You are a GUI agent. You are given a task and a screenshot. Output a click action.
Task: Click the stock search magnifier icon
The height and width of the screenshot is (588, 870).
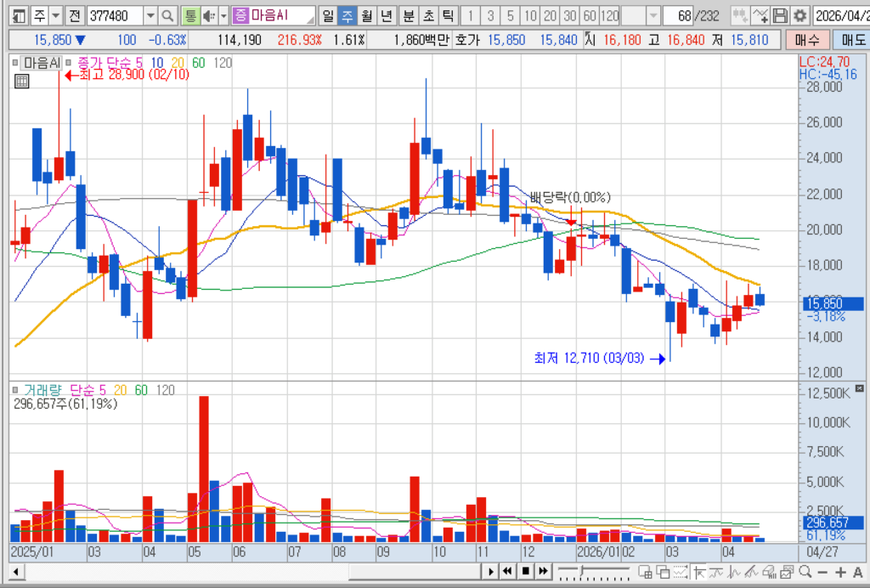pyautogui.click(x=167, y=15)
